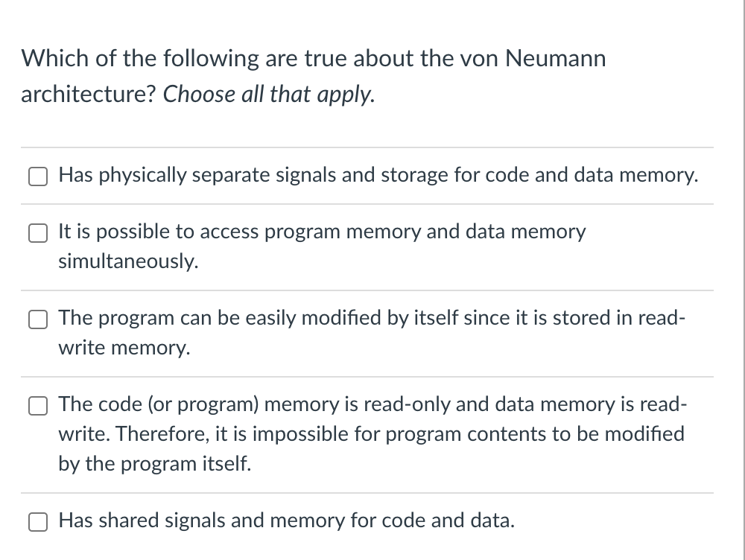
Task: Click the answer text about separate code and data storage
Action: coord(378,175)
